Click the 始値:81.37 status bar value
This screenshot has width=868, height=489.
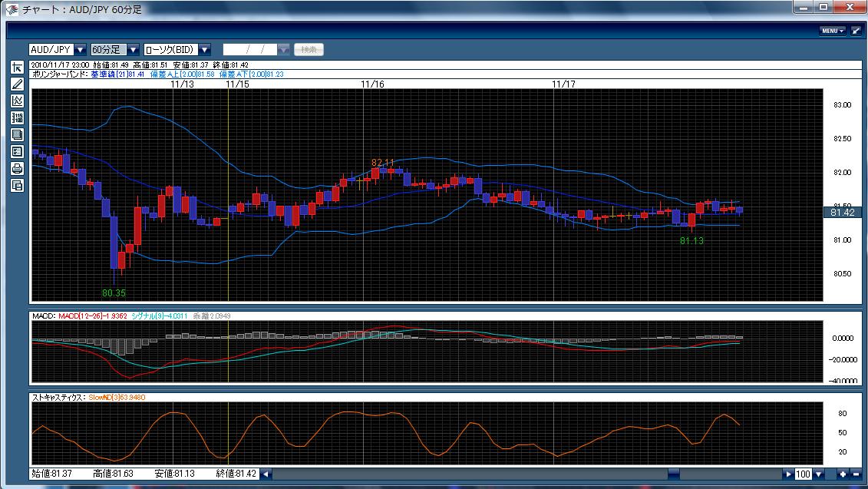[x=52, y=474]
